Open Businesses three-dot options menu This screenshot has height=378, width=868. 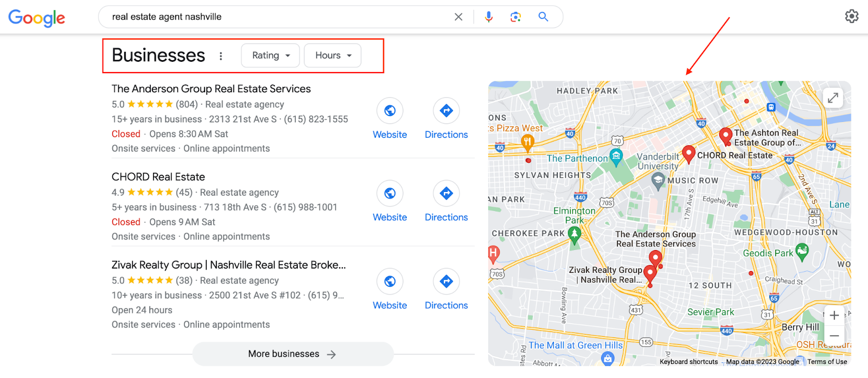[x=221, y=56]
